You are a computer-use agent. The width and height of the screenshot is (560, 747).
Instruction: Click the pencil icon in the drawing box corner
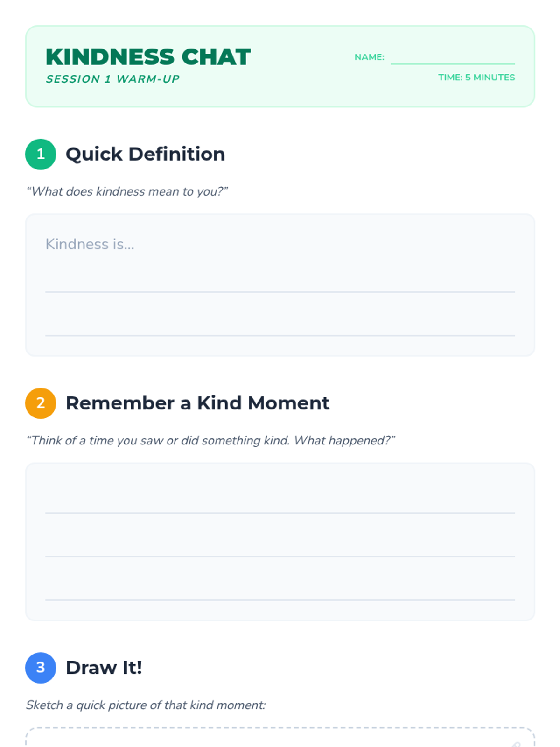pos(516,744)
